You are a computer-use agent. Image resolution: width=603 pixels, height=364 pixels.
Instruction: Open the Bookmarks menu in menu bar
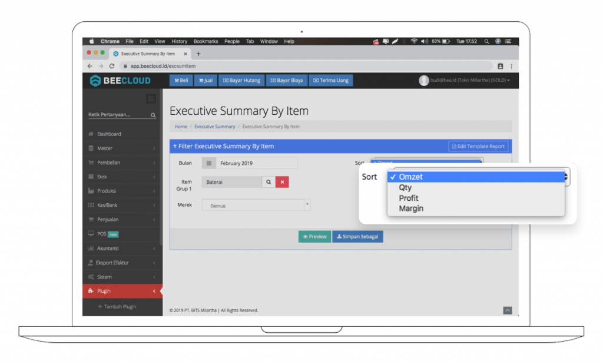coord(205,41)
